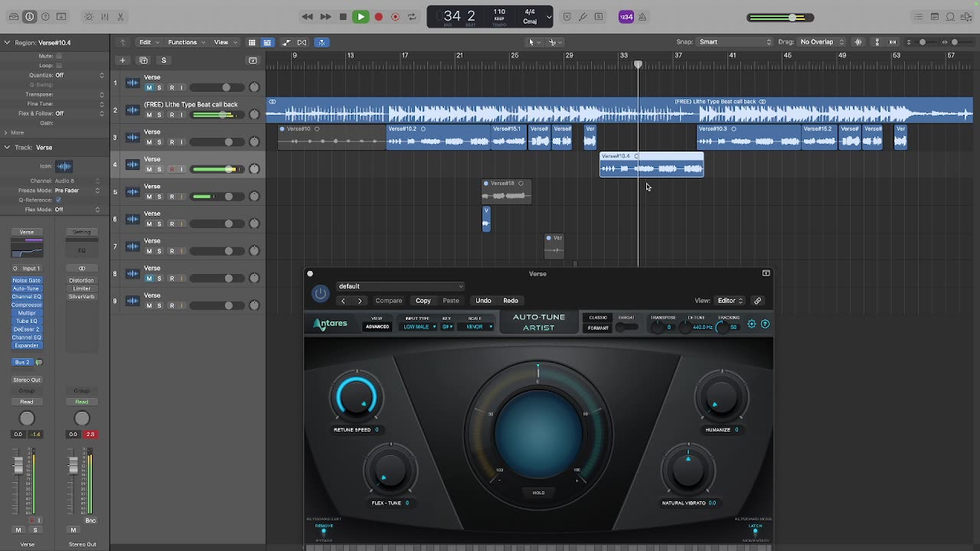The width and height of the screenshot is (980, 551).
Task: Select the Auto-Tune insert slot
Action: (x=26, y=289)
